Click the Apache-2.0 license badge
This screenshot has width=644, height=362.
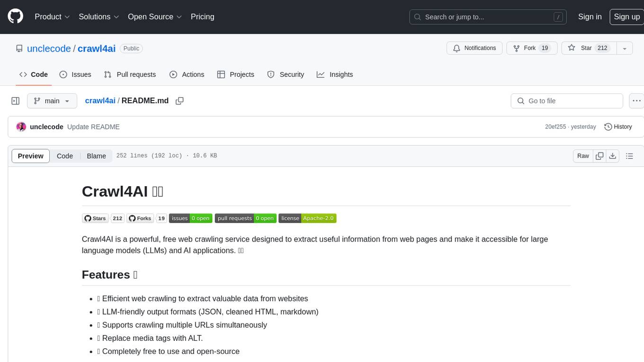coord(307,218)
